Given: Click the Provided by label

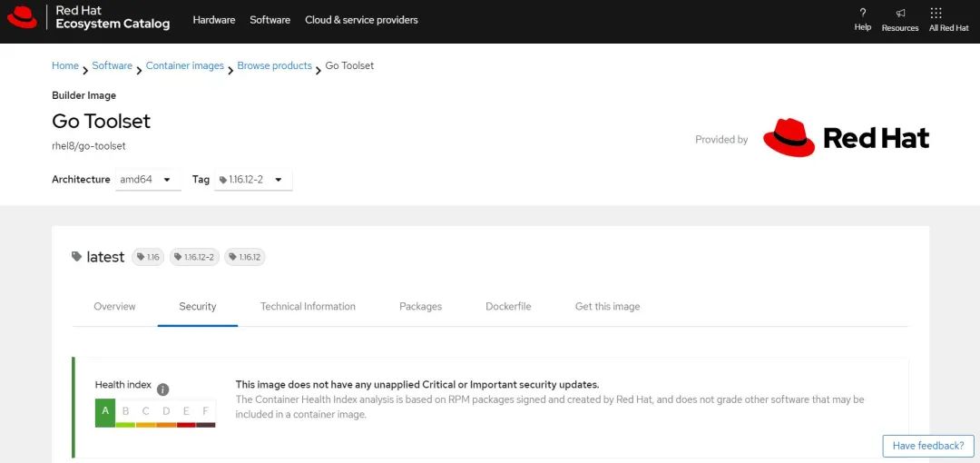Looking at the screenshot, I should click(x=721, y=140).
